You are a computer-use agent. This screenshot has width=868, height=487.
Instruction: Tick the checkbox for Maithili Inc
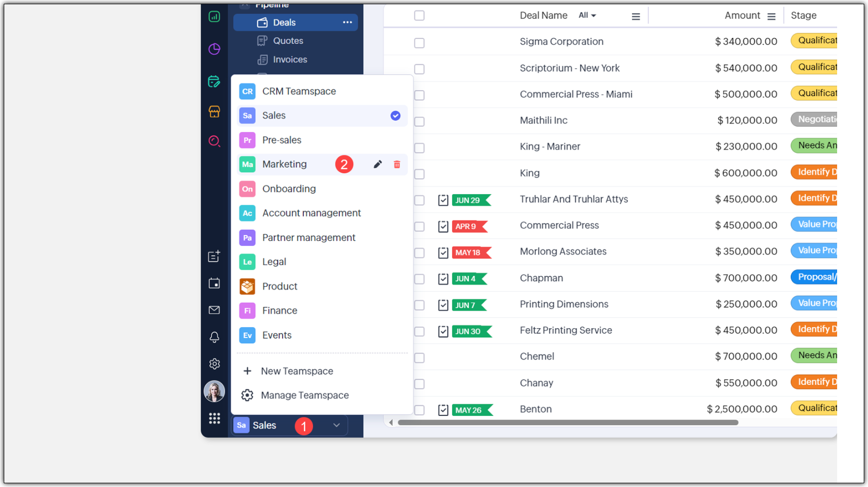click(420, 122)
